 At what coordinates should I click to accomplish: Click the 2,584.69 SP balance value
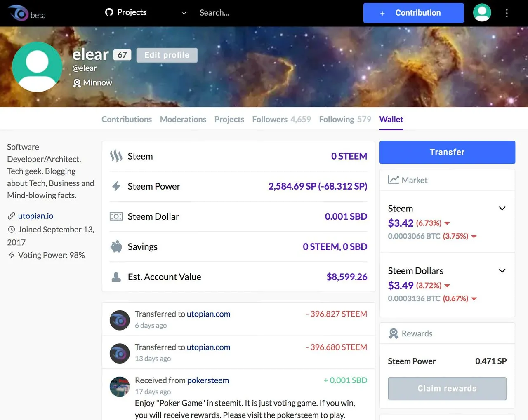point(318,186)
